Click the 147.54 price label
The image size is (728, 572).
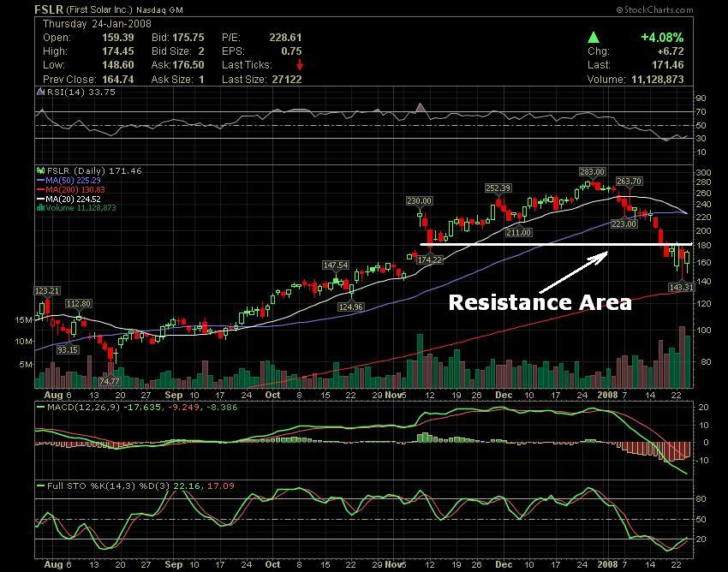tap(336, 265)
